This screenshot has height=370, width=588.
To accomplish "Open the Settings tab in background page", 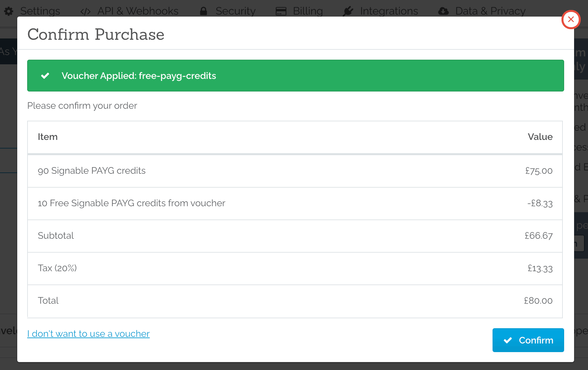I will point(40,11).
